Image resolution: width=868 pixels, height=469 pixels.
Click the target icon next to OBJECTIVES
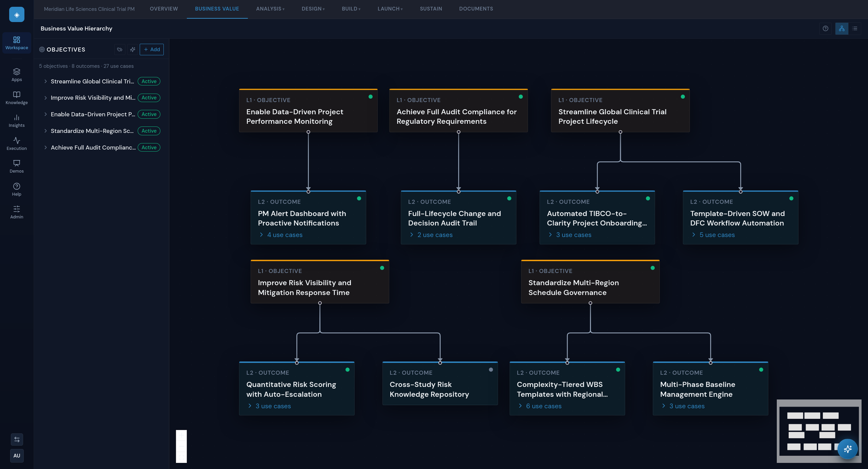pos(42,50)
